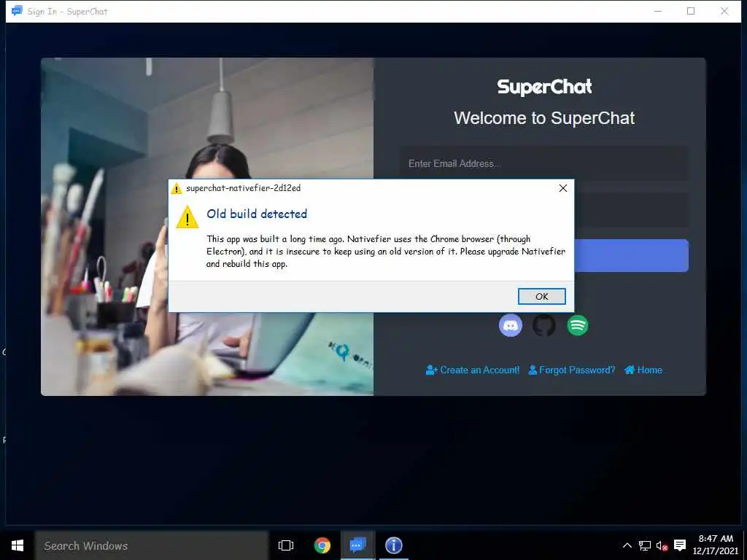This screenshot has height=560, width=747.
Task: Go to the Home link
Action: coord(643,370)
